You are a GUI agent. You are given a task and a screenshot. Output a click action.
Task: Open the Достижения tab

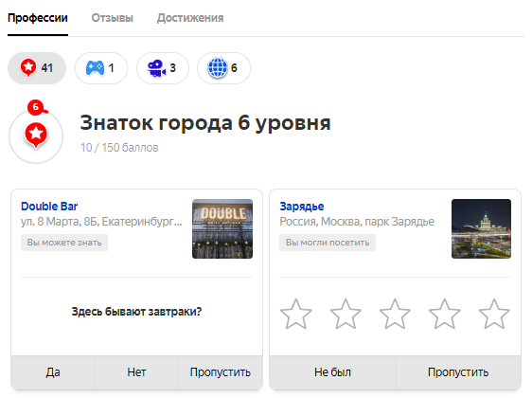pyautogui.click(x=190, y=18)
